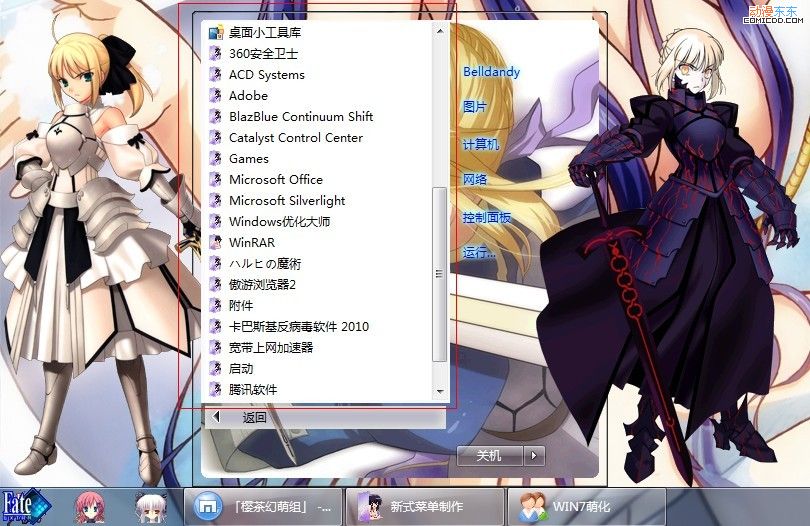Expand the Adobe folder label
The height and width of the screenshot is (526, 810).
click(x=248, y=96)
